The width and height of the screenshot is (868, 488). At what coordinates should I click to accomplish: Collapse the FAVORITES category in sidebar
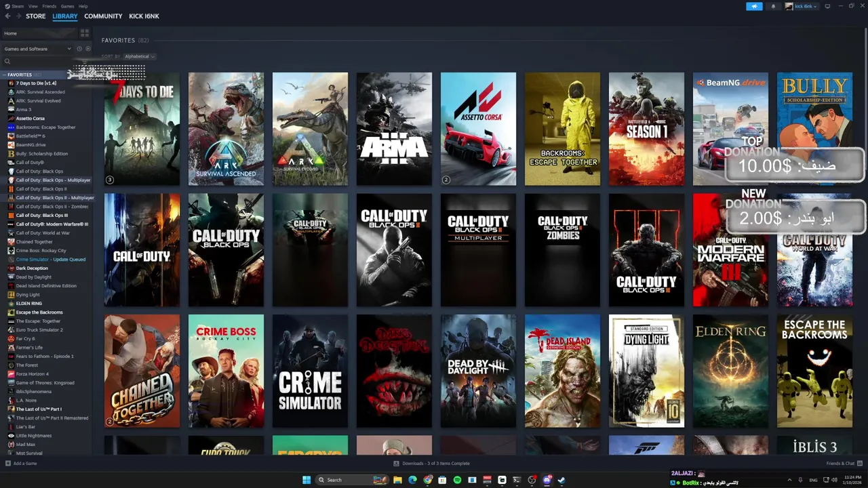[x=4, y=75]
